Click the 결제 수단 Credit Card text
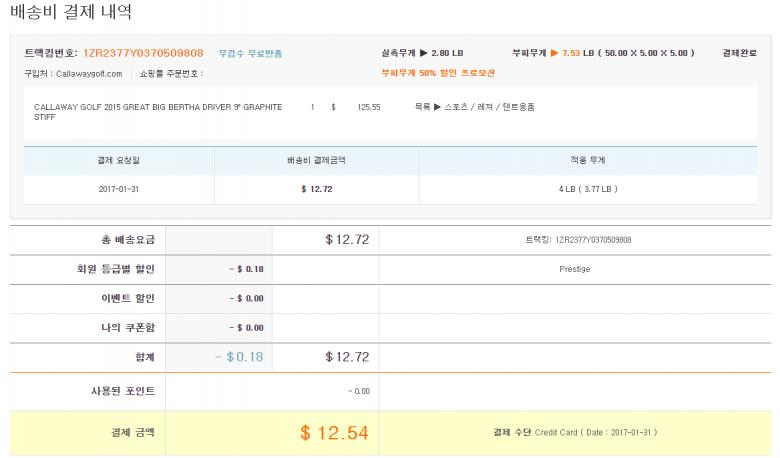The height and width of the screenshot is (458, 780). point(575,433)
